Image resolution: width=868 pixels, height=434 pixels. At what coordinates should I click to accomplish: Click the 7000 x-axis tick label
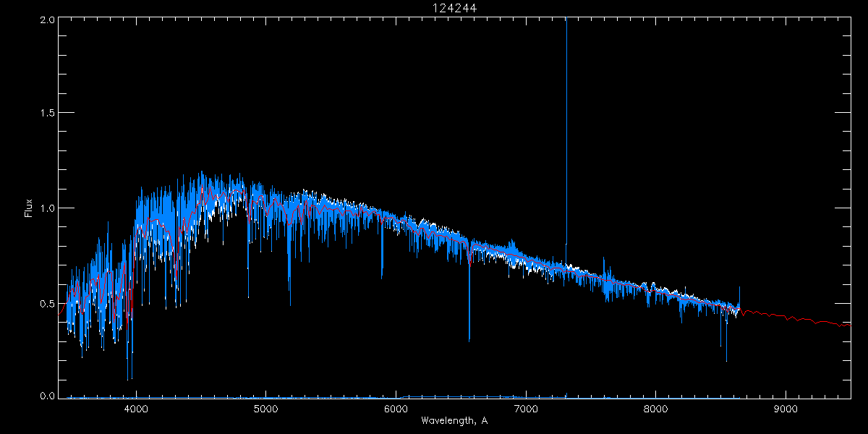[526, 409]
